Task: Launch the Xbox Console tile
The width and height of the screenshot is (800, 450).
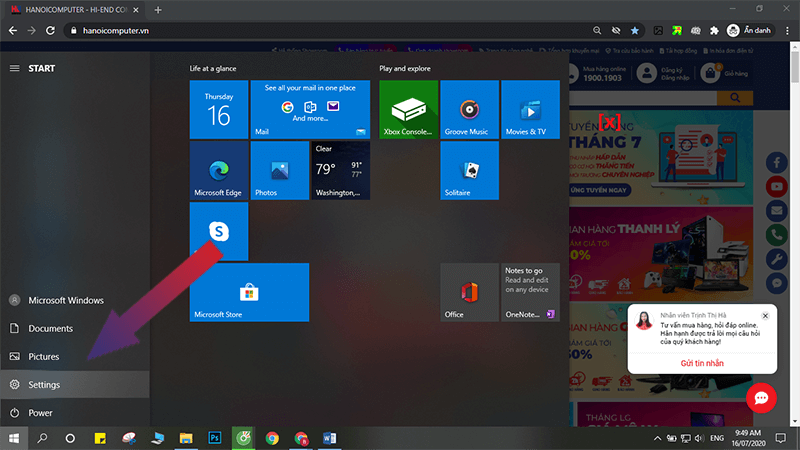Action: click(x=409, y=110)
